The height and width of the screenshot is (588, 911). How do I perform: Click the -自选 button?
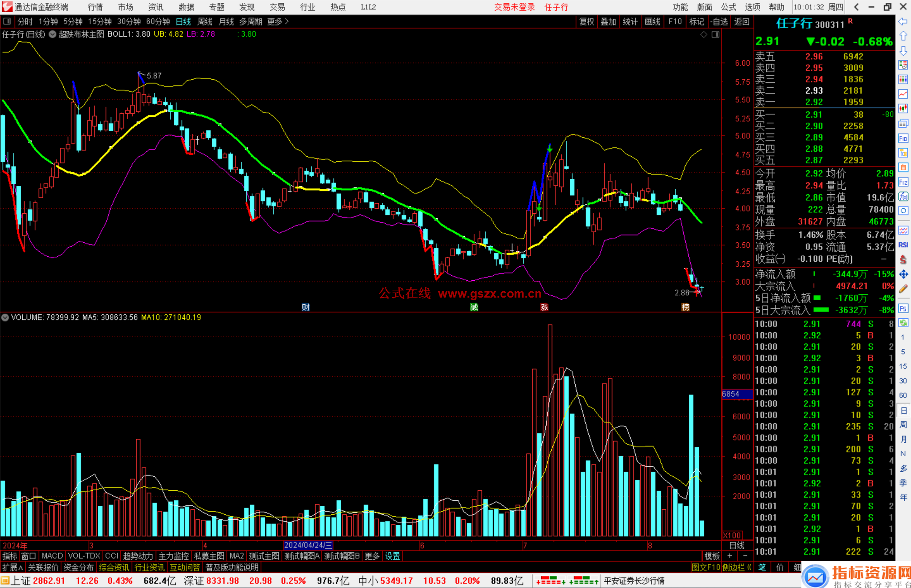719,21
